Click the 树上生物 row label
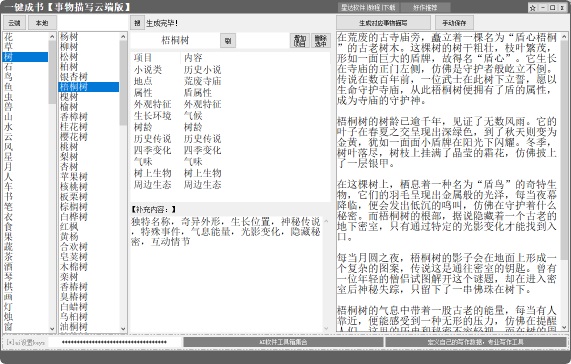Viewport: 571px width, 364px height. [152, 173]
